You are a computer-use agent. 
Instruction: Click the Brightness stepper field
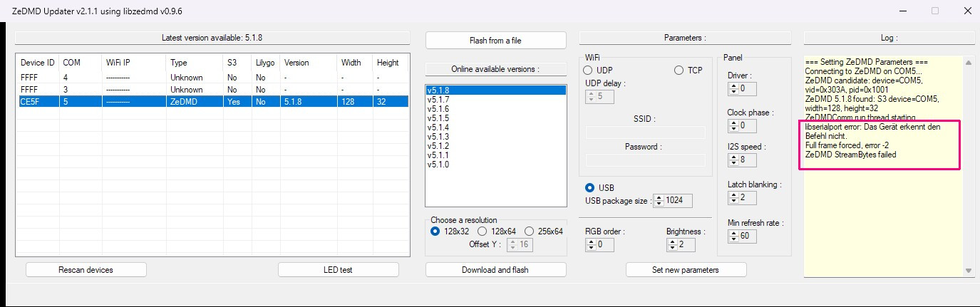pos(681,244)
